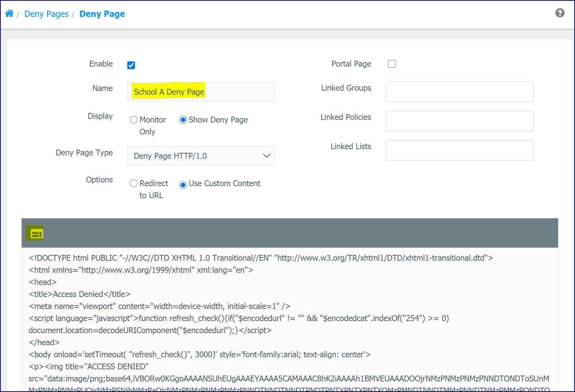
Task: Click the '<p><img title="ACCESS DENIED"' line
Action: [x=89, y=366]
